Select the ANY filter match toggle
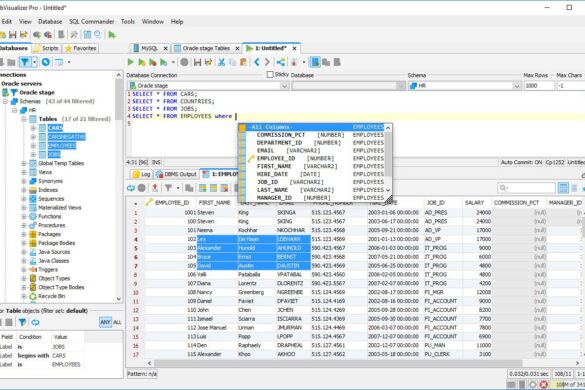The image size is (585, 390). pos(105,322)
